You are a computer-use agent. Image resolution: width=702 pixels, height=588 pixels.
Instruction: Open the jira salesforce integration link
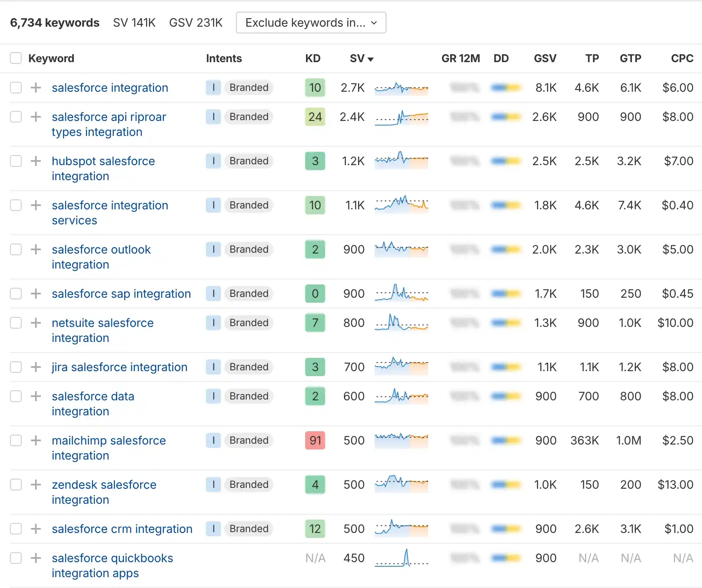click(x=120, y=367)
